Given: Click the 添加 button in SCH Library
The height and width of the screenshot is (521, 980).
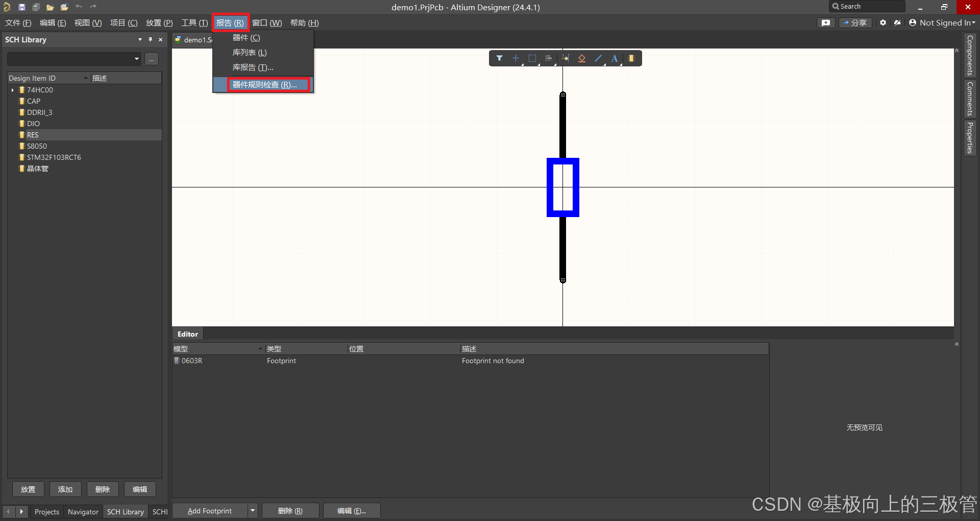Looking at the screenshot, I should coord(65,489).
